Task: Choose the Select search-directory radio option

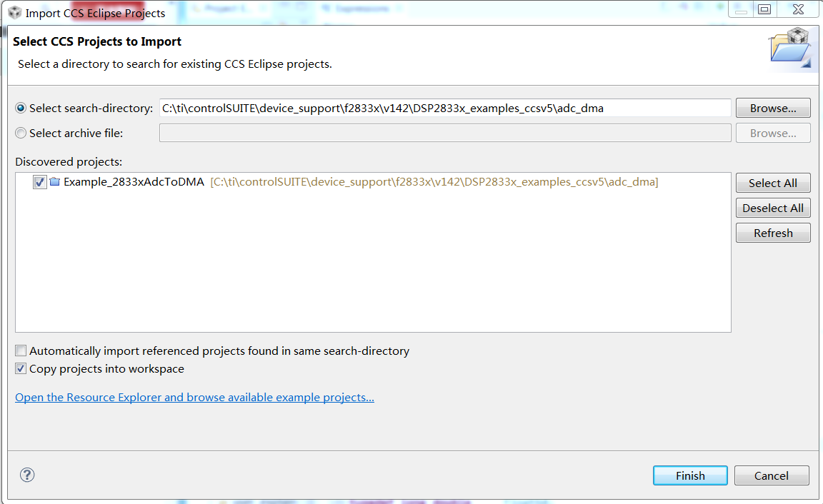Action: click(21, 109)
